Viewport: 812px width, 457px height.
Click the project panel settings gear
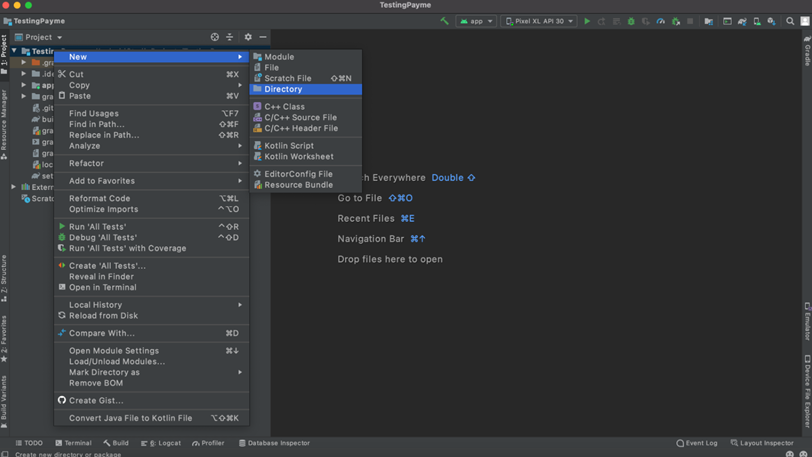pyautogui.click(x=248, y=37)
